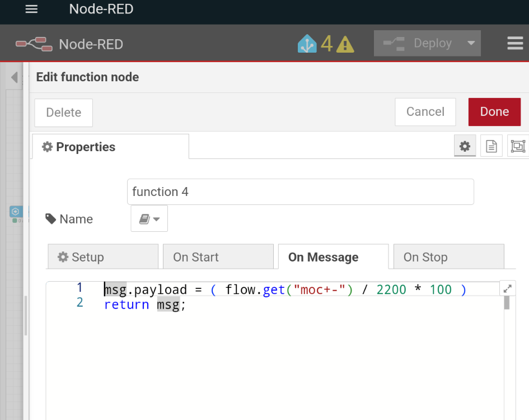Switch to the On Stop tab
Screen dimensions: 529x420
click(449, 257)
